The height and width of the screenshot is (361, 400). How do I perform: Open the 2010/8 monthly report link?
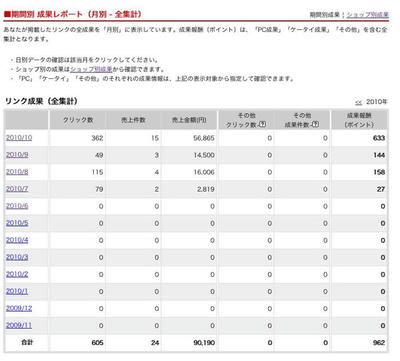point(17,172)
